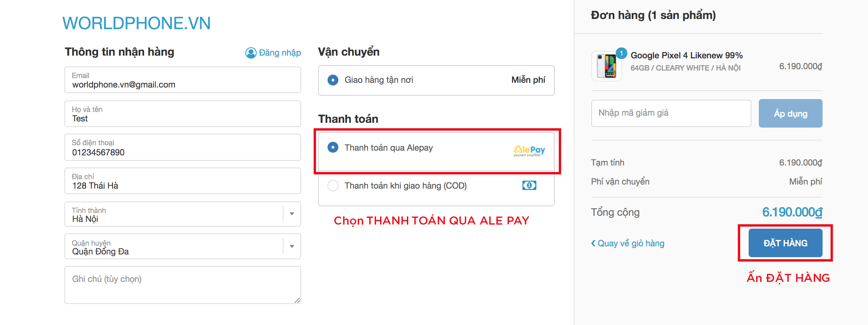This screenshot has width=868, height=325.
Task: Click into the Email input field
Action: [x=182, y=80]
